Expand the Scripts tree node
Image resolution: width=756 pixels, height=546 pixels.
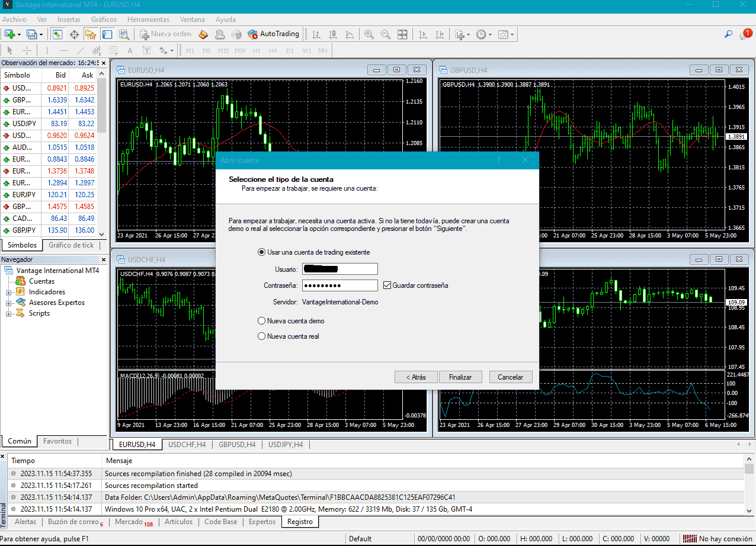coord(9,313)
